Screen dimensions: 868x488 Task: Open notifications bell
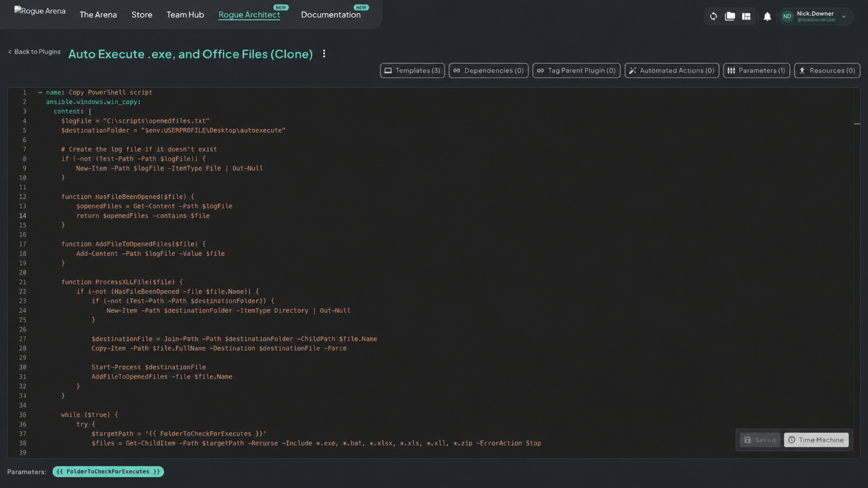[x=767, y=17]
